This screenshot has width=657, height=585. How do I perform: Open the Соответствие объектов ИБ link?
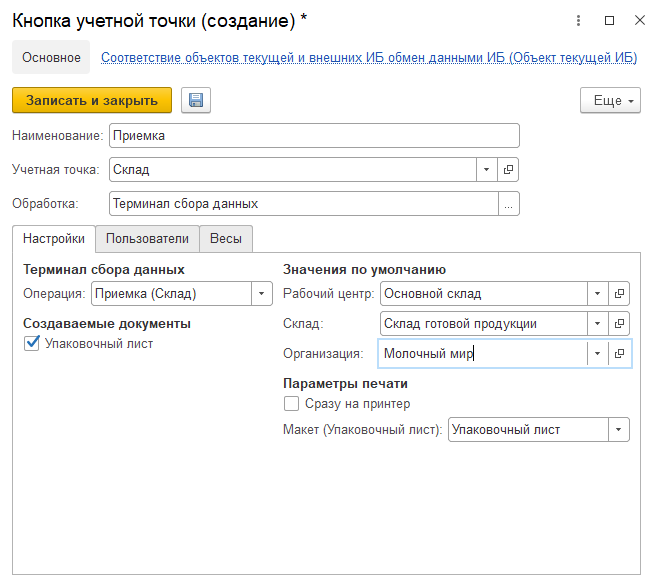click(369, 58)
